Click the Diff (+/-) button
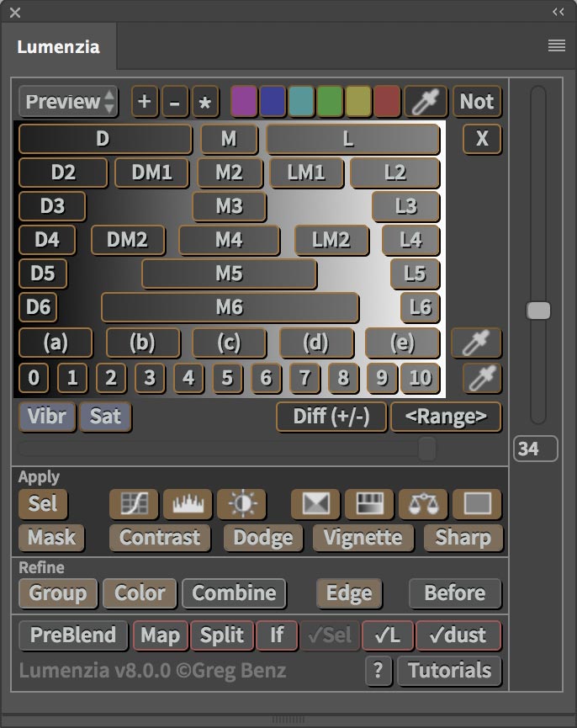 click(x=331, y=417)
